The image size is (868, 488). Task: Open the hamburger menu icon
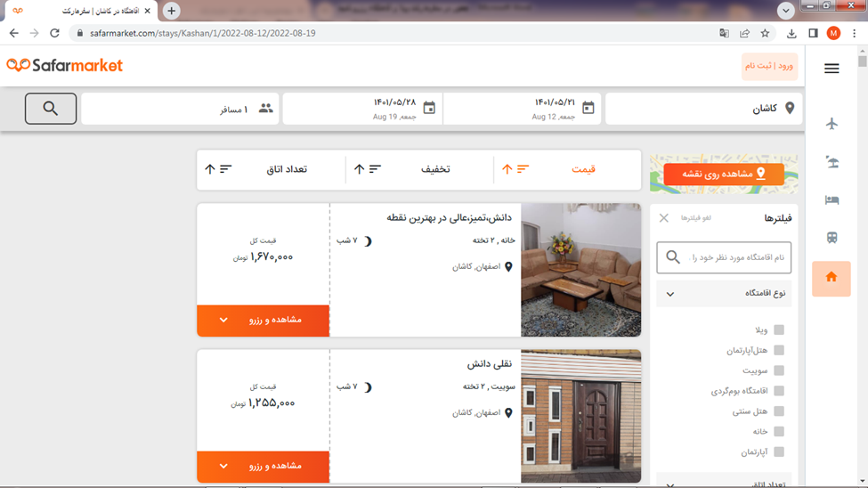tap(831, 69)
